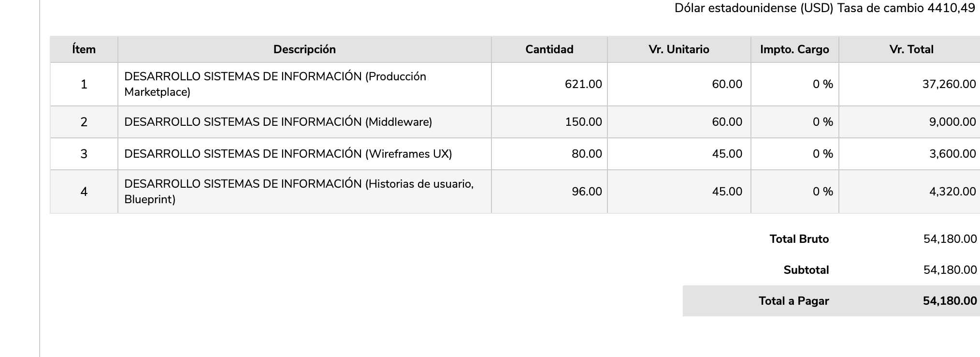The image size is (980, 357).
Task: Select the Vr. Unitario column header
Action: point(678,49)
